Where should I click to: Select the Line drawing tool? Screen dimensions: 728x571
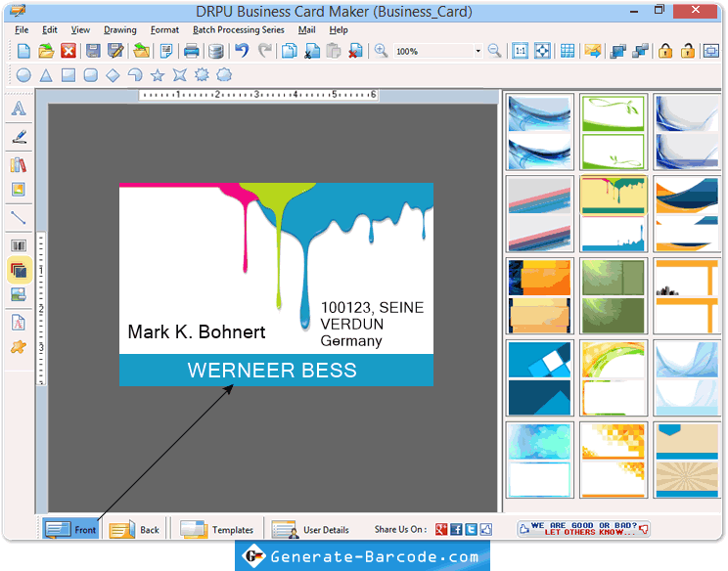(x=19, y=217)
